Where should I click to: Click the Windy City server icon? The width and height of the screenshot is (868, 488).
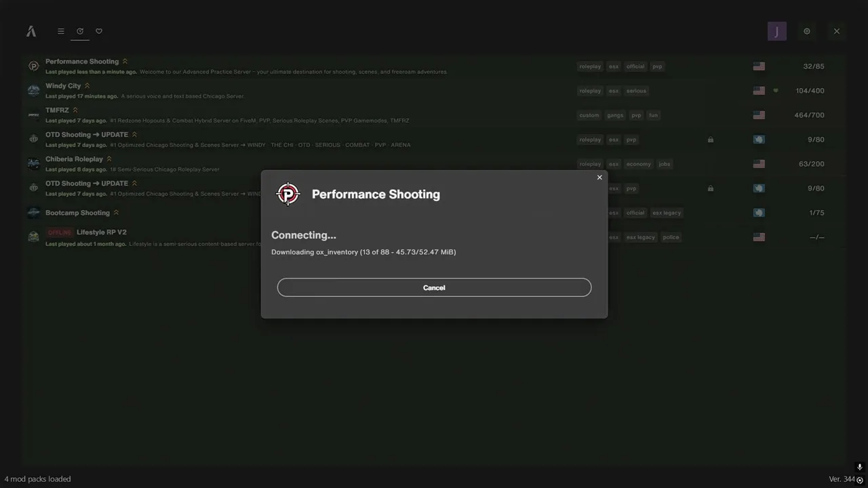pyautogui.click(x=33, y=91)
